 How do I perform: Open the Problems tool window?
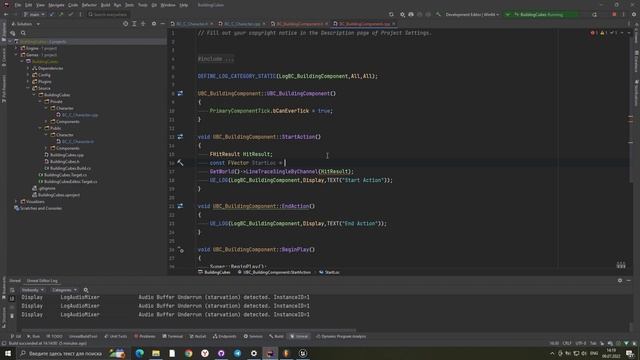click(x=145, y=336)
